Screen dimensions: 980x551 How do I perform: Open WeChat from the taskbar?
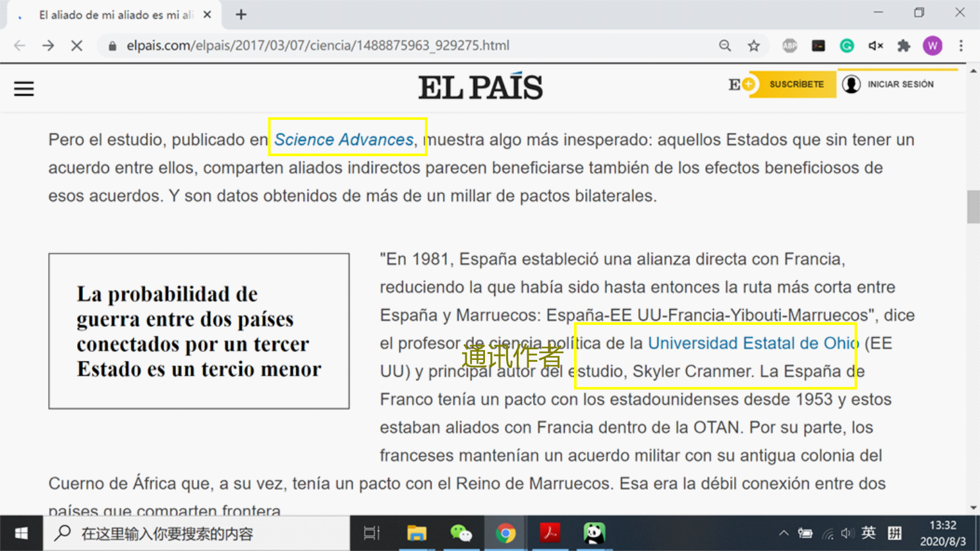click(x=461, y=533)
